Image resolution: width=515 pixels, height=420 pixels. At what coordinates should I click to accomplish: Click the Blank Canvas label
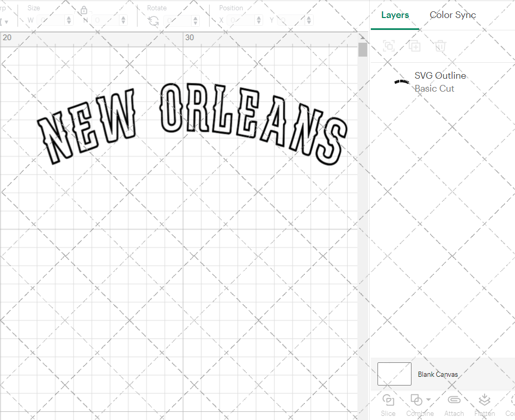[x=438, y=374]
